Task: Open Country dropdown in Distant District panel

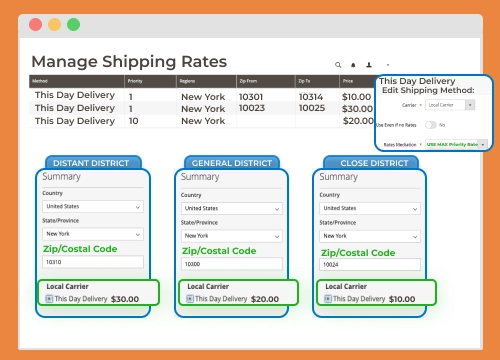Action: click(x=93, y=207)
